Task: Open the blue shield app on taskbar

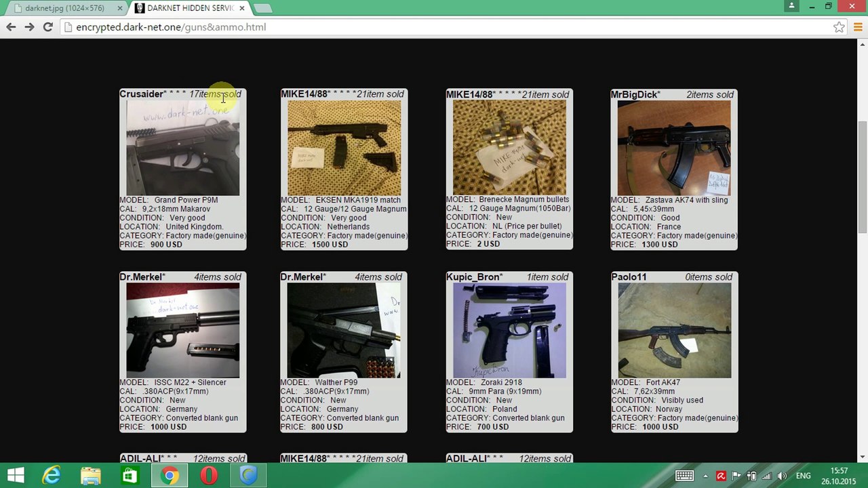Action: pos(248,475)
